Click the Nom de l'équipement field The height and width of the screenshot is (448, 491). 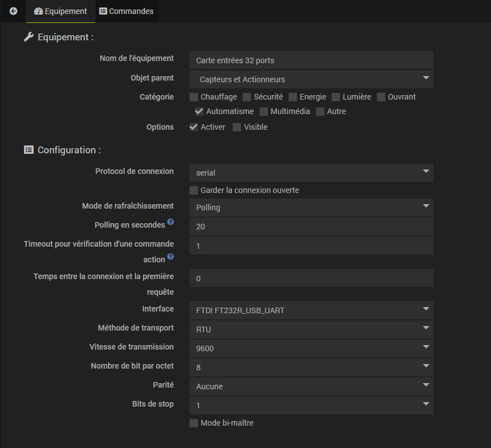point(311,60)
